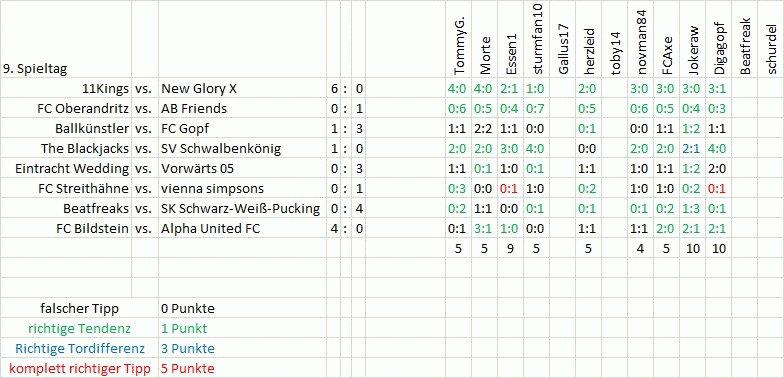This screenshot has width=784, height=378.
Task: Click the Digagopf column header
Action: [718, 40]
